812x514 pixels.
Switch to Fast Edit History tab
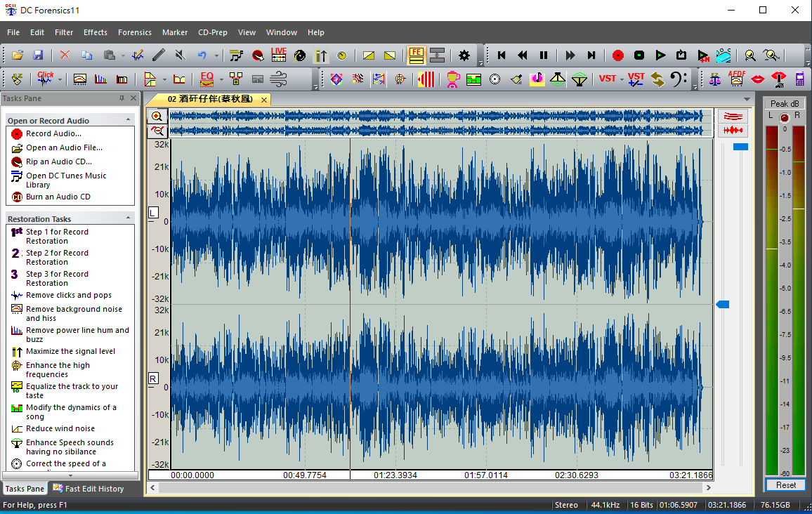pos(89,488)
